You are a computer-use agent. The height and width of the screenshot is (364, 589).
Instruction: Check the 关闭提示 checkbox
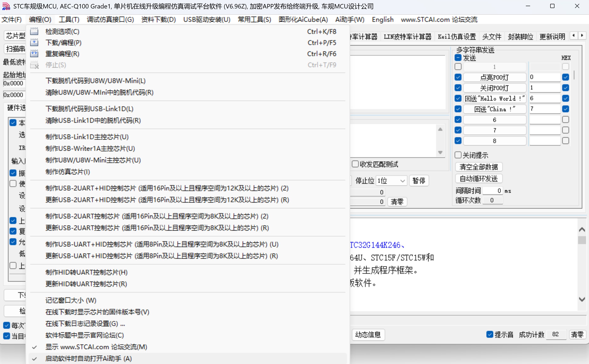(x=458, y=155)
